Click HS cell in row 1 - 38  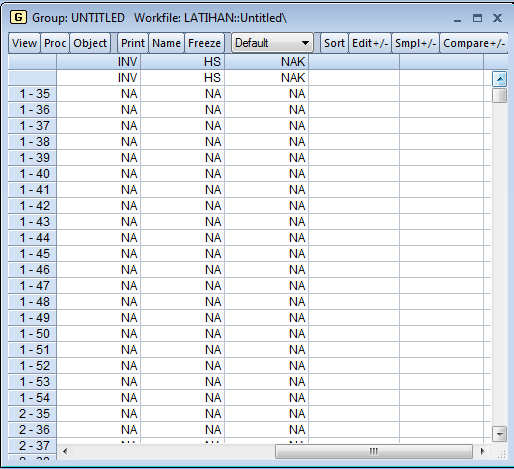point(183,142)
